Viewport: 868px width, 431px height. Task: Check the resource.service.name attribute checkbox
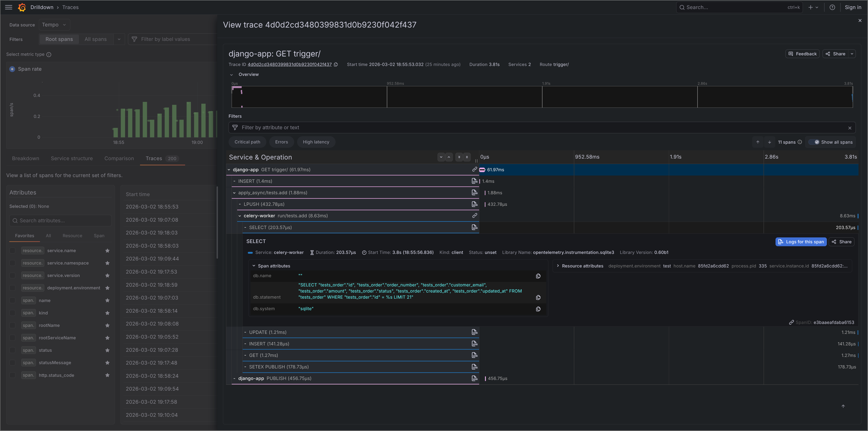[12, 251]
